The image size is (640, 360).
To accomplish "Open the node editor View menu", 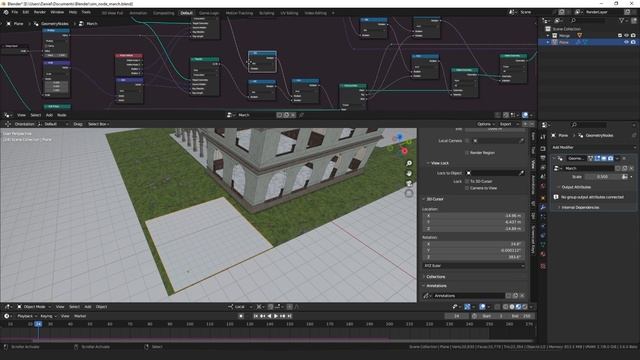I will [x=21, y=115].
